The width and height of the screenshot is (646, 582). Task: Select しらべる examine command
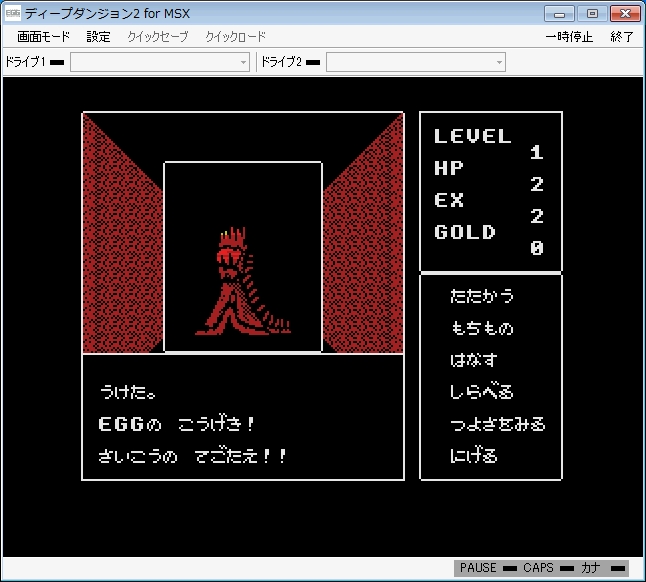tap(482, 392)
